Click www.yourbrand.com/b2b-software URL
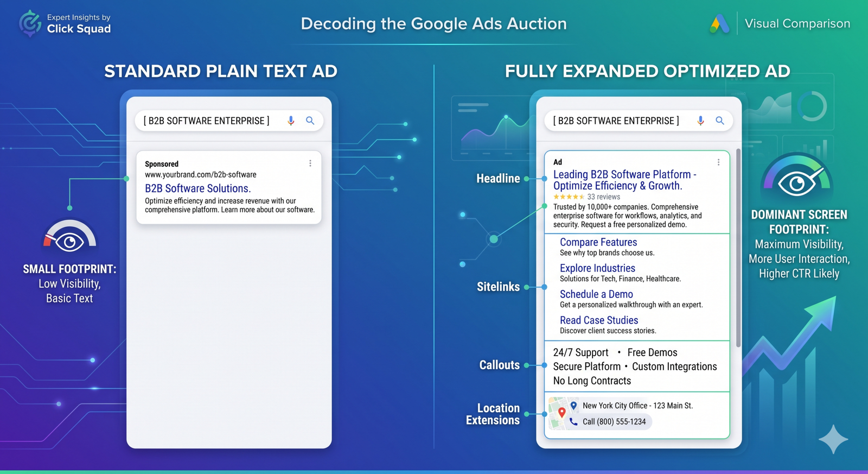Viewport: 868px width, 474px height. [x=201, y=175]
